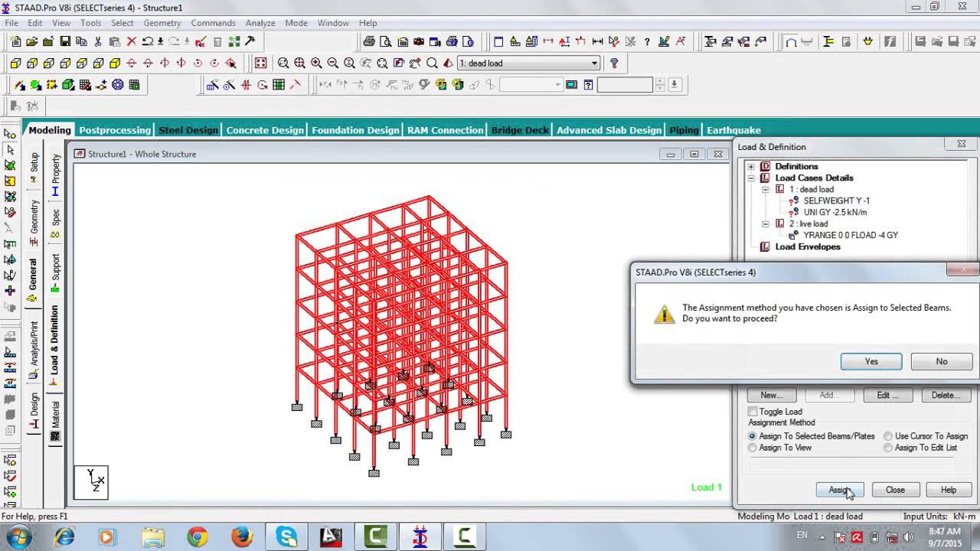Click the Close button in Load panel
980x551 pixels.
pyautogui.click(x=895, y=490)
